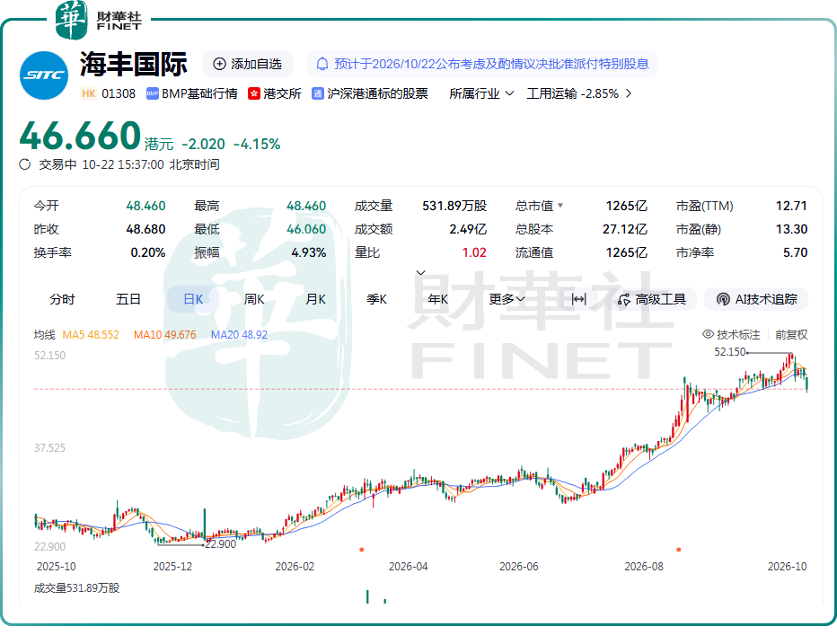Click the 沪深港通标的股票 label
The width and height of the screenshot is (837, 644).
point(377,93)
